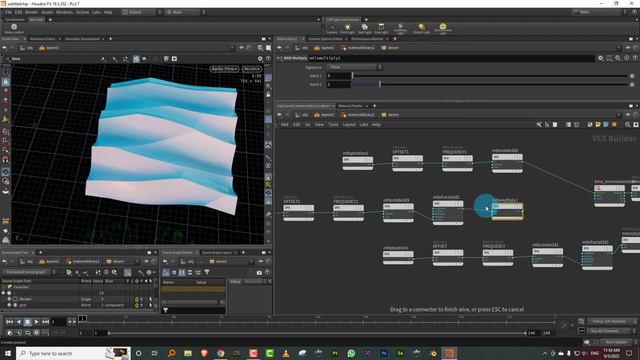Click the filter funnel icon in scene graph details
The width and height of the screenshot is (640, 360).
coord(207,272)
